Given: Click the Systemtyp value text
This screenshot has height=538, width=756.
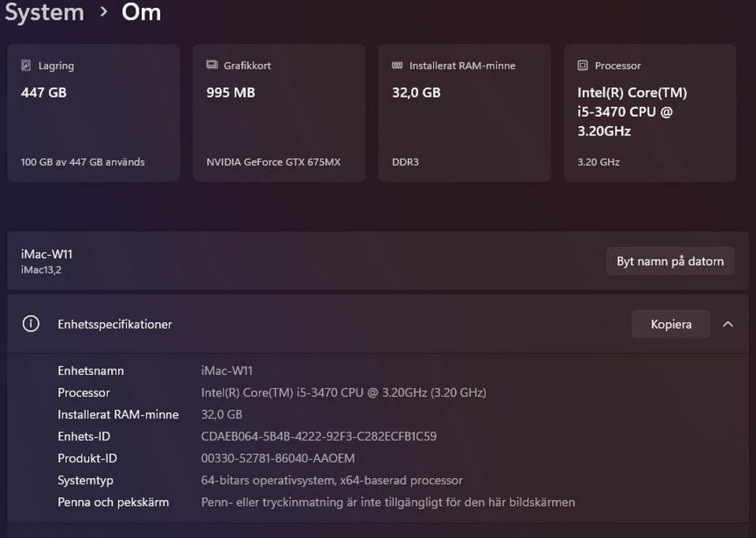Looking at the screenshot, I should pos(332,480).
